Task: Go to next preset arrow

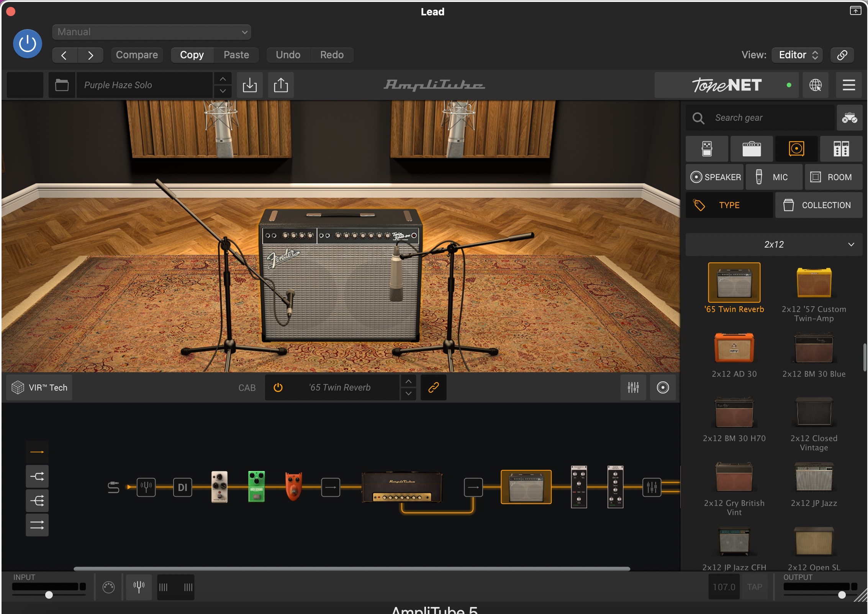Action: [x=90, y=55]
